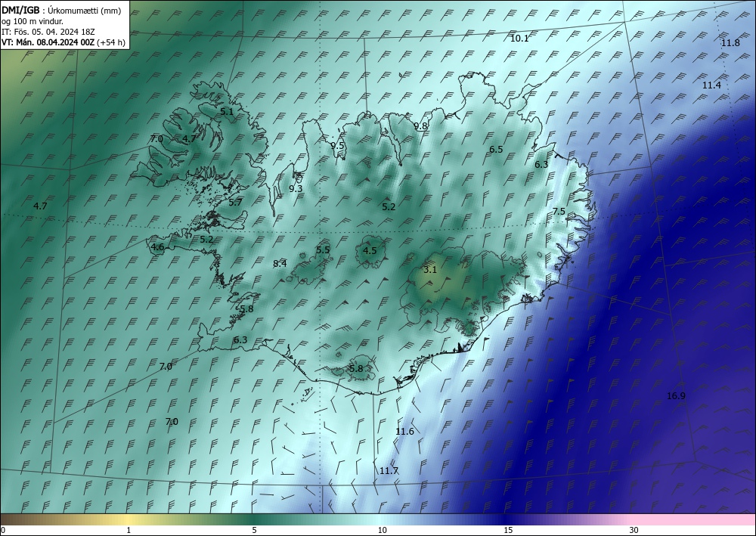This screenshot has width=756, height=536.
Task: Click the 11.6 value label
Action: pos(404,432)
